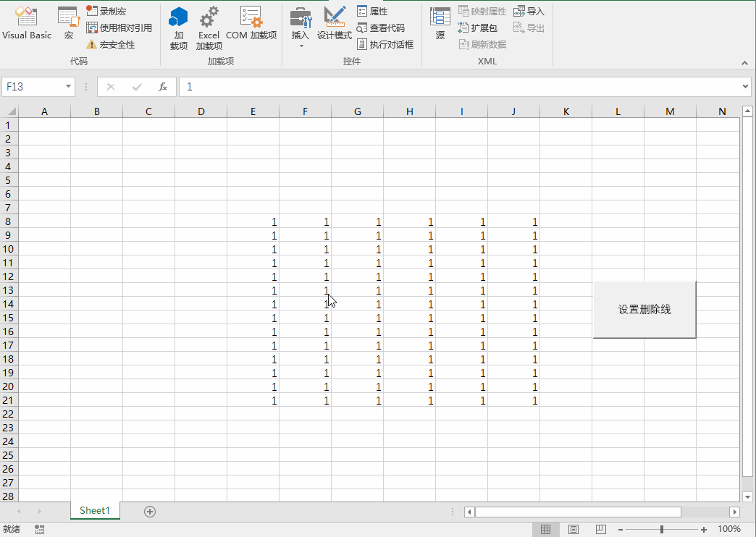Switch to Normal view
The image size is (756, 537).
tap(546, 529)
